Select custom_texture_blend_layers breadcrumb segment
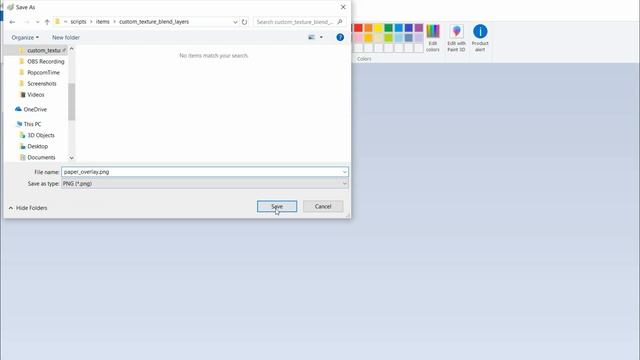The height and width of the screenshot is (360, 640). 154,22
